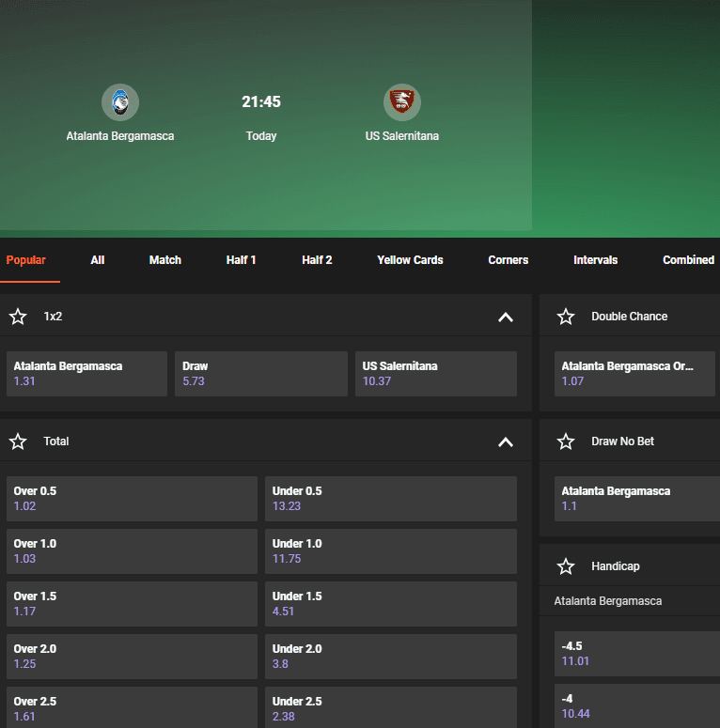Bet on Atalanta Bergamasca at 1.31

point(86,374)
